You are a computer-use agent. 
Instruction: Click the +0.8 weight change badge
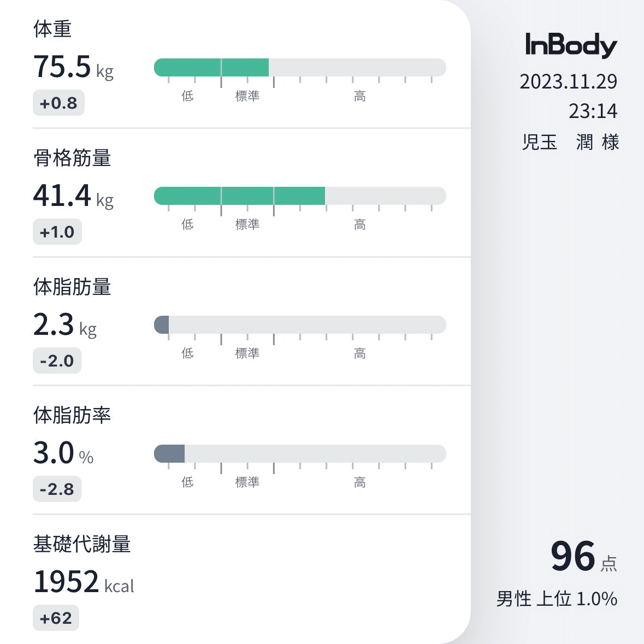(58, 103)
